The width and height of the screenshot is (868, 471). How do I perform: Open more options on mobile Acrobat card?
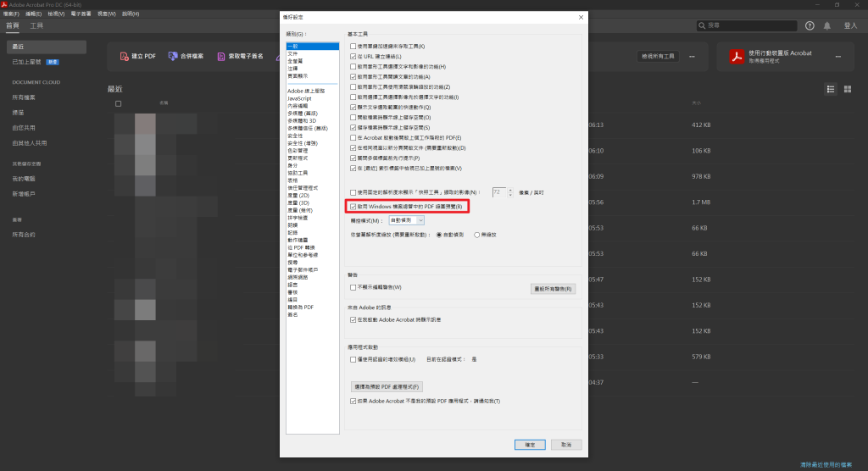coord(838,57)
